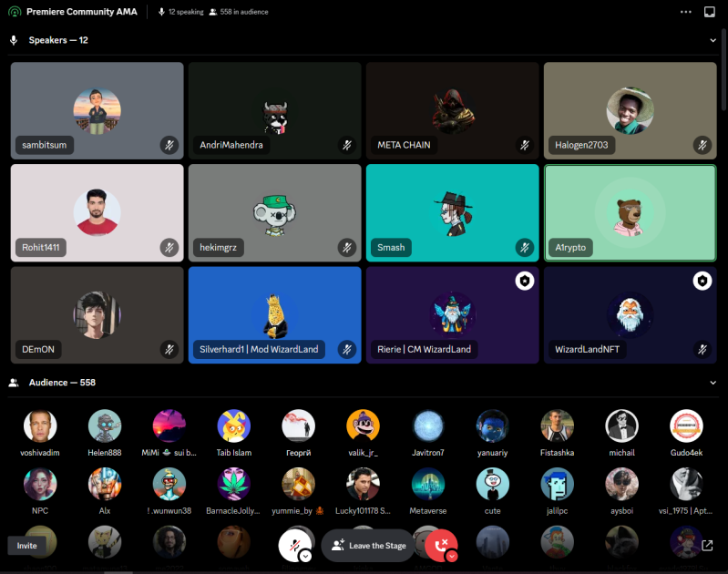Screen dimensions: 728x574
Task: Click the muted mic icon on META CHAIN tile
Action: point(525,145)
